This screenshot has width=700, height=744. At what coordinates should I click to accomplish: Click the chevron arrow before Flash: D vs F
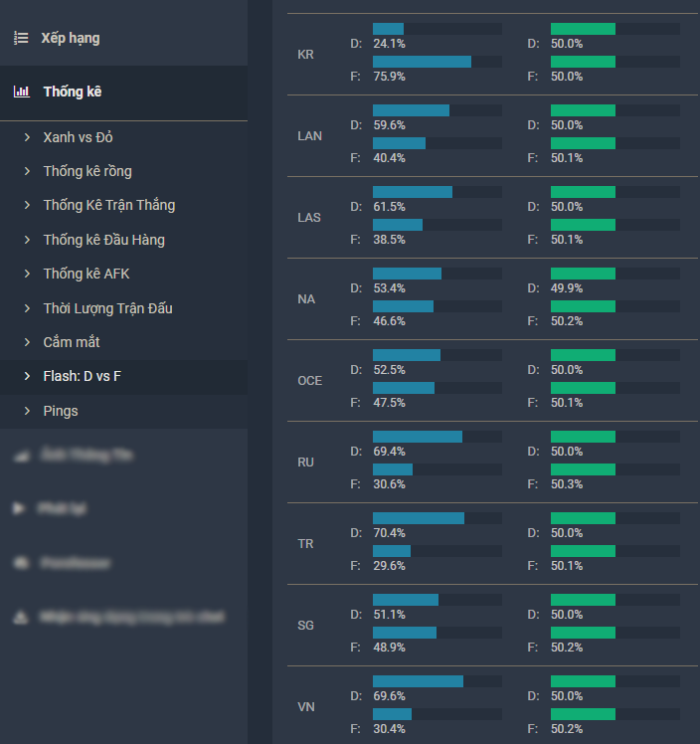28,376
